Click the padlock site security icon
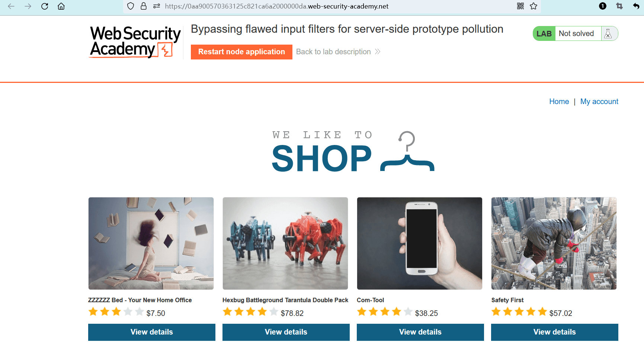 point(144,6)
